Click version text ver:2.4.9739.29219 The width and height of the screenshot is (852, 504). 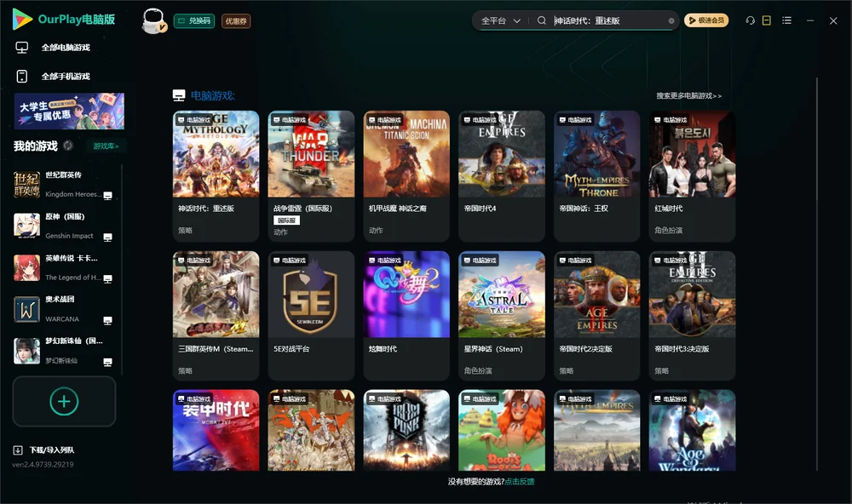[x=43, y=465]
